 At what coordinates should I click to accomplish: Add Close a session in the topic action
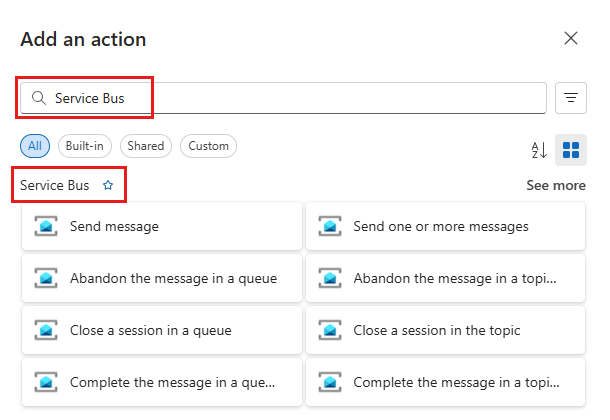(437, 331)
